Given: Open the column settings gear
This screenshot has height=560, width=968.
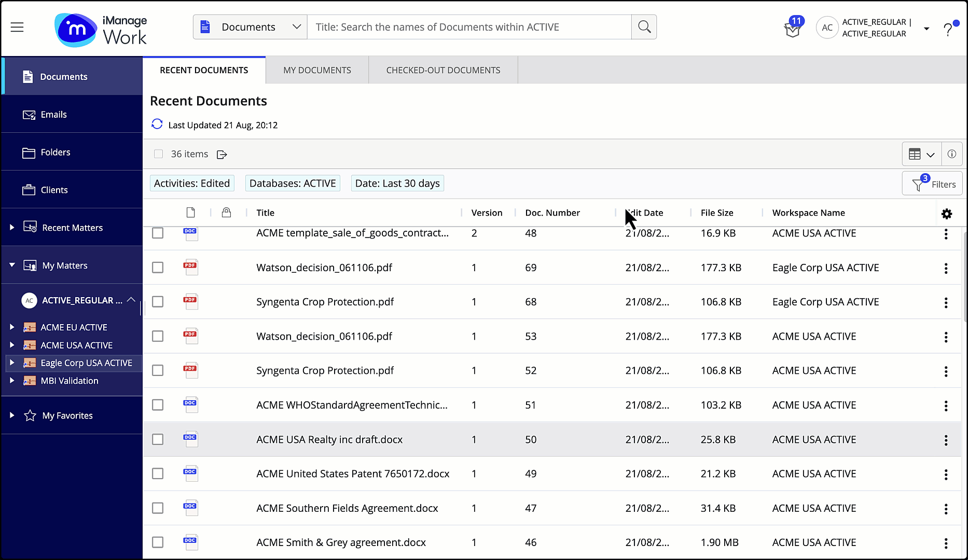Looking at the screenshot, I should [947, 214].
